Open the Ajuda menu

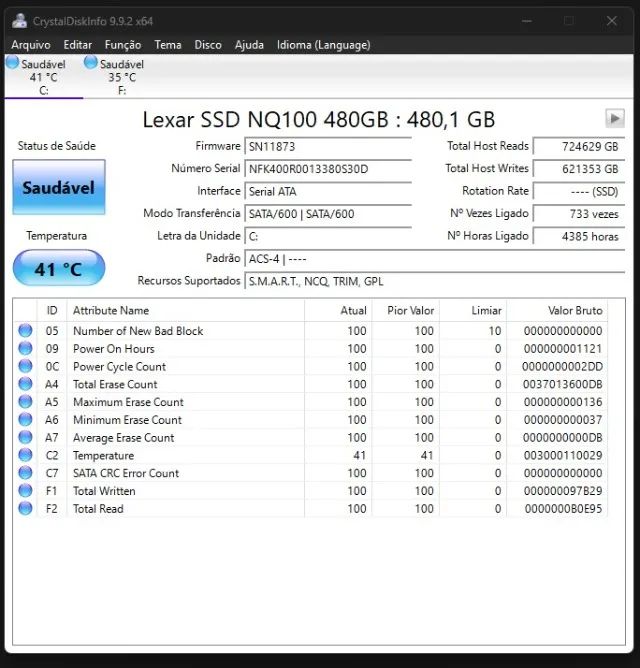(249, 45)
